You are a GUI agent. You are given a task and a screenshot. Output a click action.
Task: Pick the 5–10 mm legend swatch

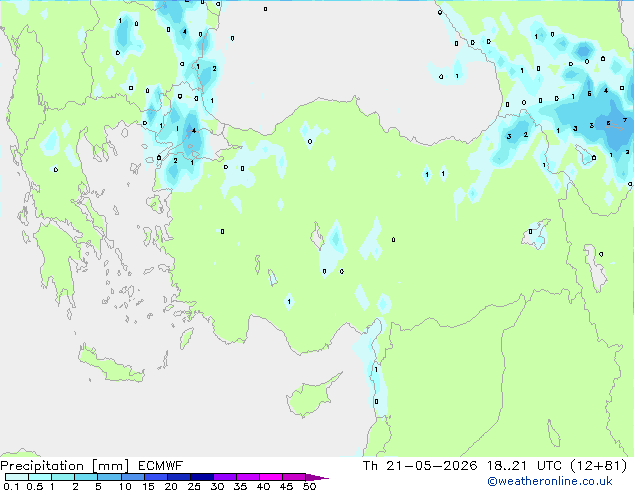click(x=109, y=477)
